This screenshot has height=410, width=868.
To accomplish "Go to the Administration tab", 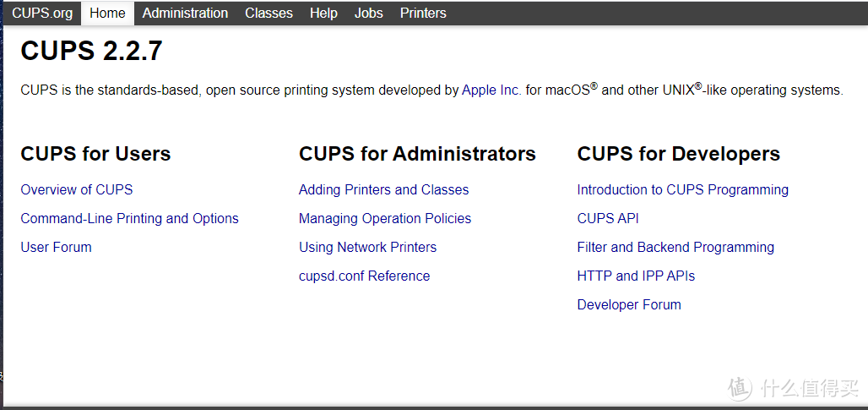I will (185, 14).
